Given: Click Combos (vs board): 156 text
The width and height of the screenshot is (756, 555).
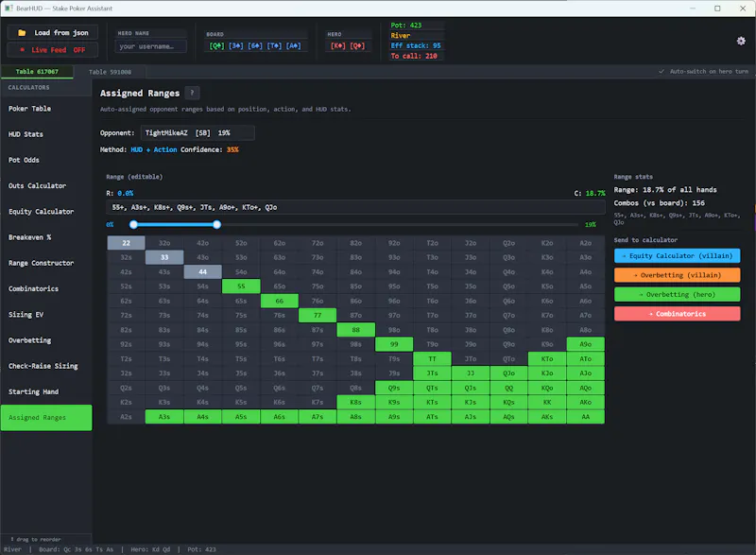Looking at the screenshot, I should (659, 203).
